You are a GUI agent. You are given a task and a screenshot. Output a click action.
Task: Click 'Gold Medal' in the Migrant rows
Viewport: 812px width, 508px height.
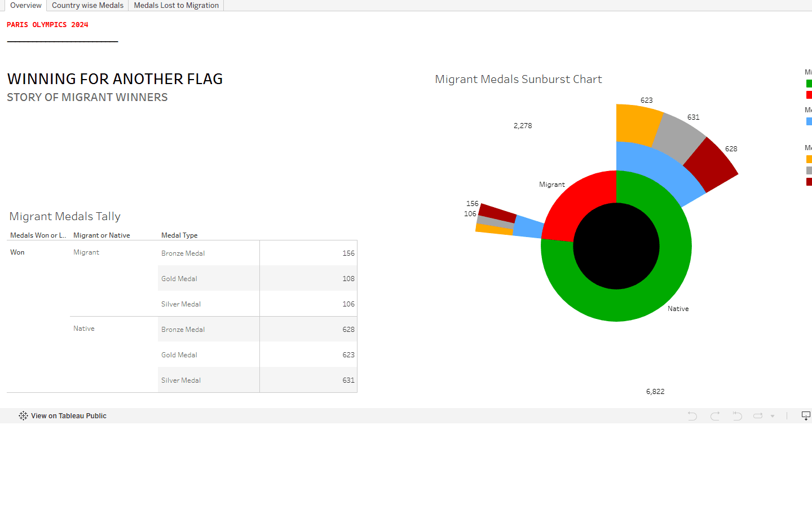coord(179,279)
